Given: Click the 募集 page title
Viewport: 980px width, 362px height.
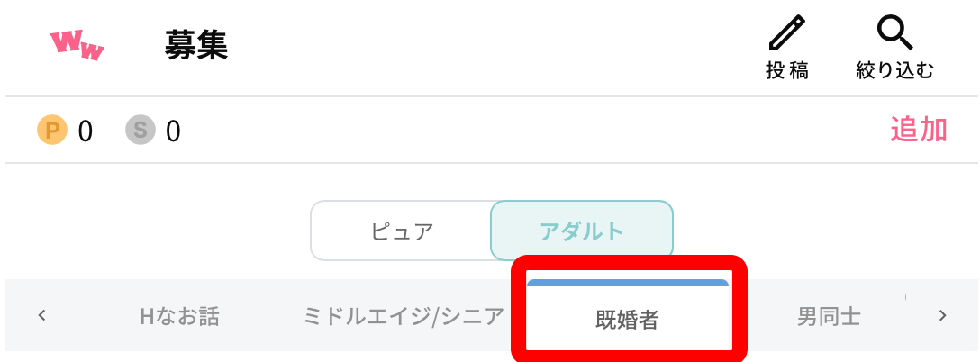Looking at the screenshot, I should point(196,46).
